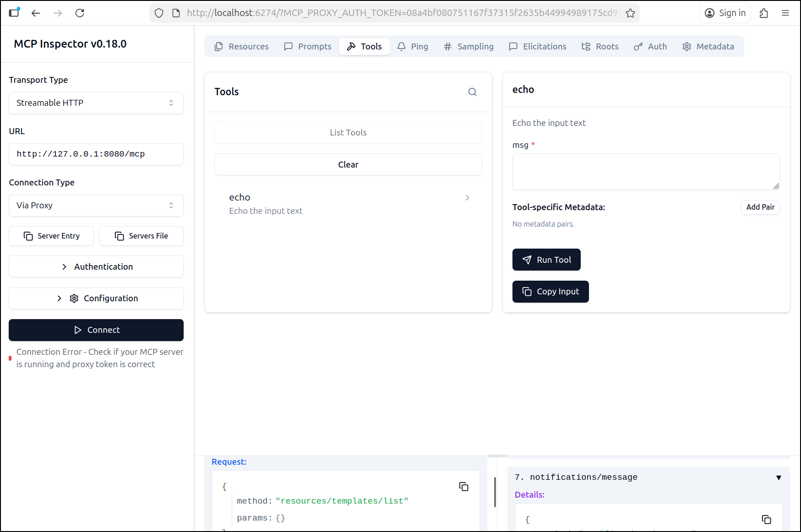Switch to the Resources tab

pyautogui.click(x=242, y=47)
